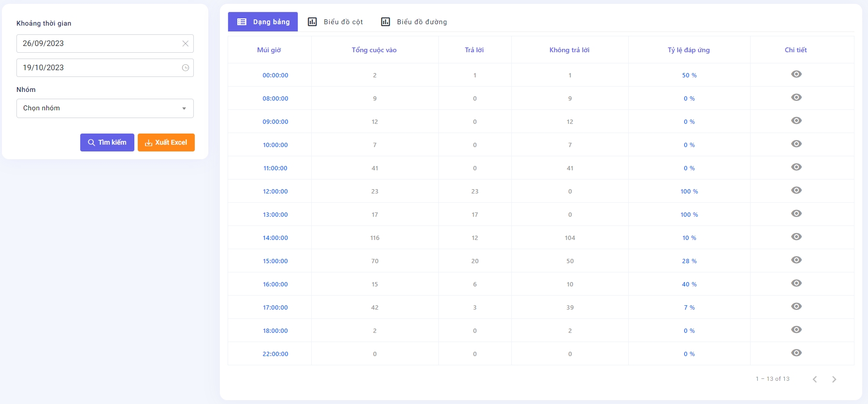
Task: Clear the 26/09/2023 start date
Action: pyautogui.click(x=185, y=44)
